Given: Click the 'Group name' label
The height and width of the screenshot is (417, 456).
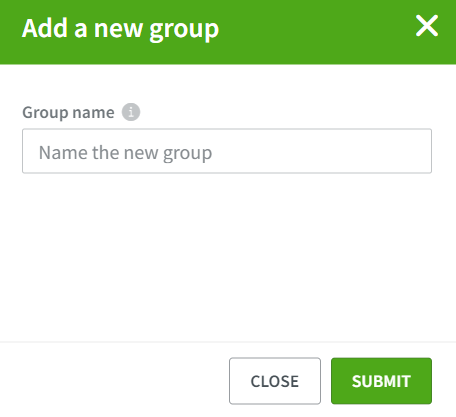Looking at the screenshot, I should click(68, 112).
